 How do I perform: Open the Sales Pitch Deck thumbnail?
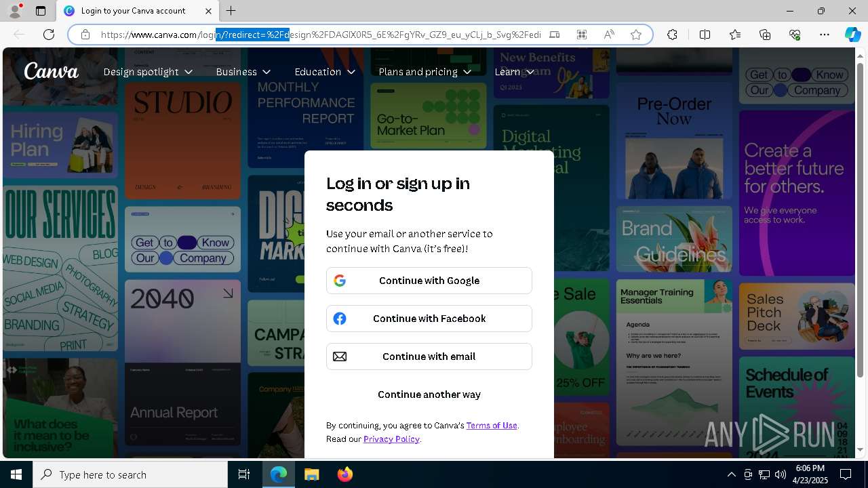[797, 316]
